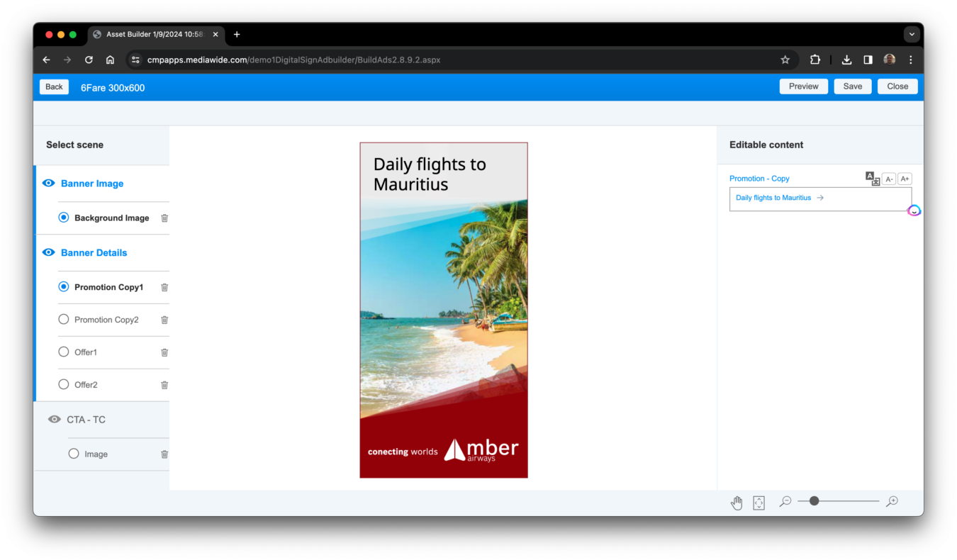Switch to the Asset Builder tab
Viewport: 957px width, 560px height.
(x=149, y=34)
